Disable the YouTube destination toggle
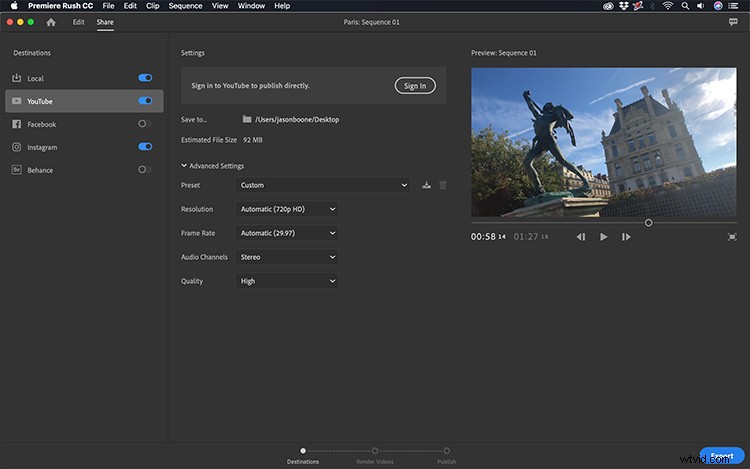Screen dimensions: 750x469 (145, 100)
